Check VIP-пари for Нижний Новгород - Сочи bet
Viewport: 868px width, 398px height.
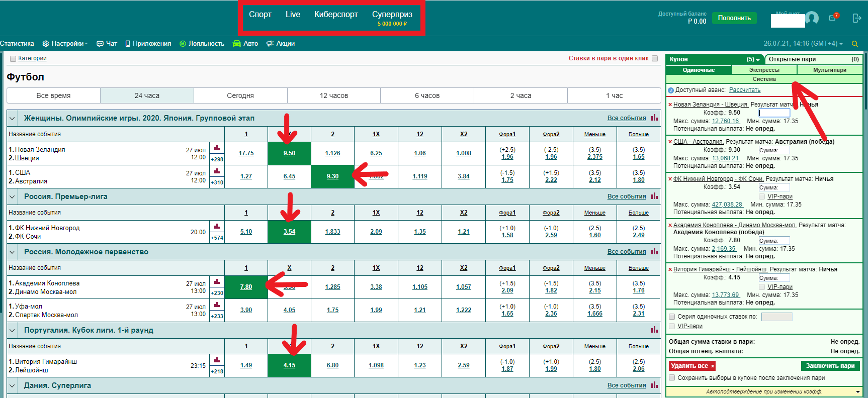[762, 196]
